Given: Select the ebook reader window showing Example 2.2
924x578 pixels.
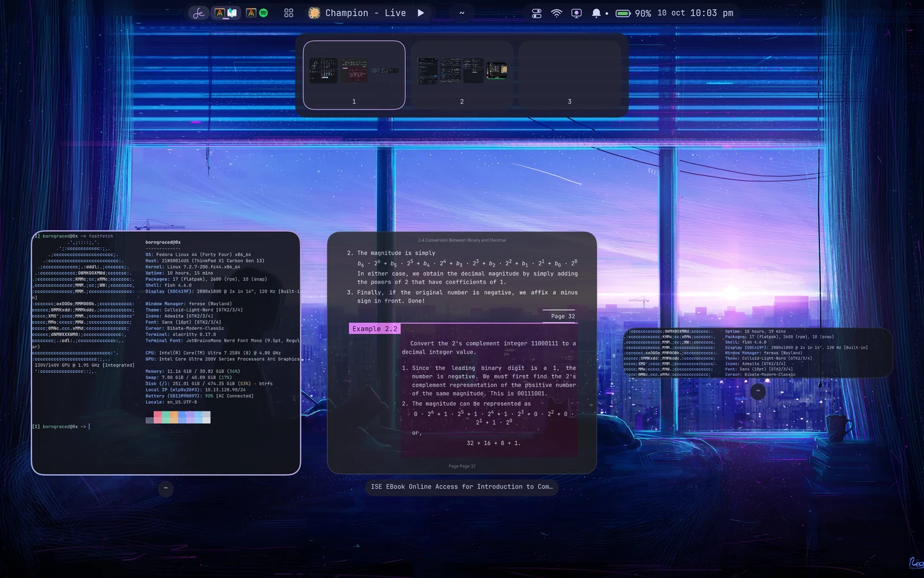Looking at the screenshot, I should point(462,353).
